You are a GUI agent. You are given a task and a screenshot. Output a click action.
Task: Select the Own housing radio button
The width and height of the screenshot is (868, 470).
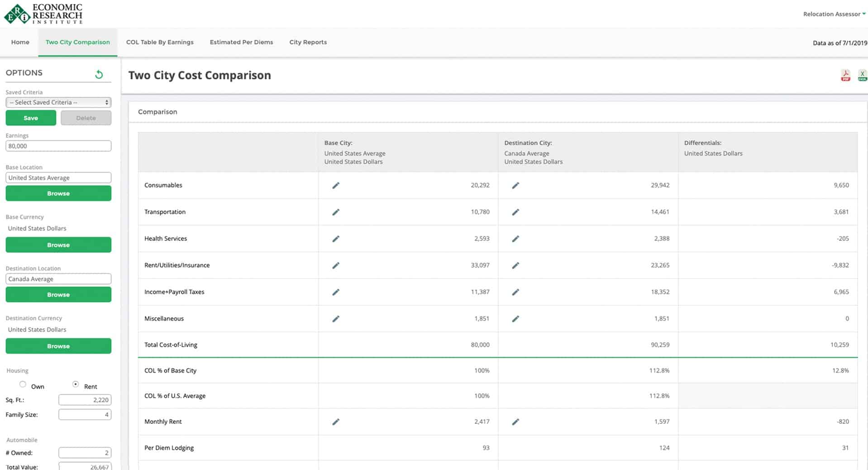point(23,384)
